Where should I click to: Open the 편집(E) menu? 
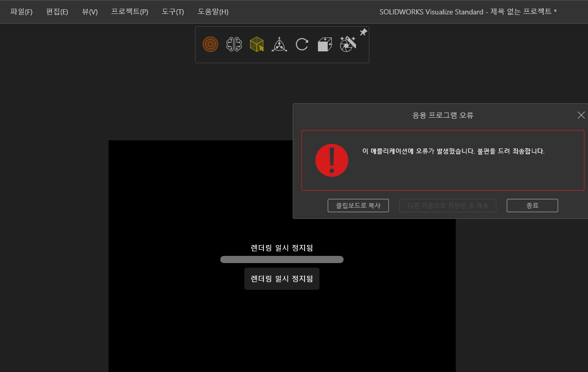point(57,12)
